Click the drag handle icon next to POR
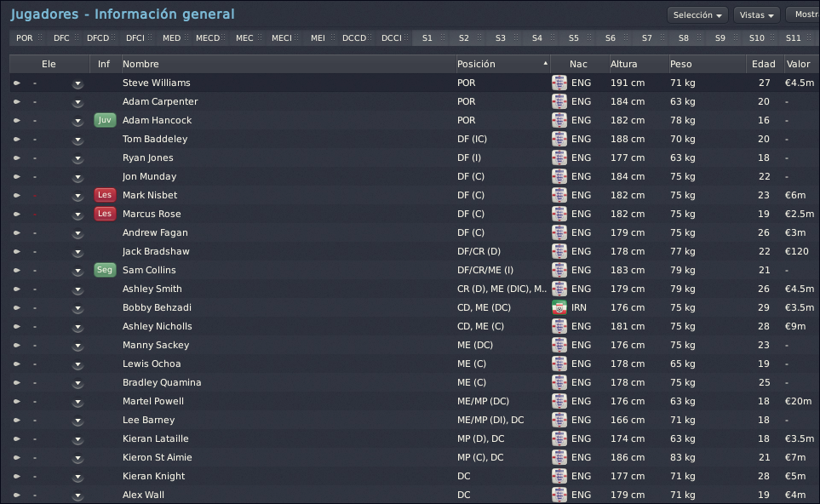This screenshot has height=504, width=820. (x=40, y=37)
